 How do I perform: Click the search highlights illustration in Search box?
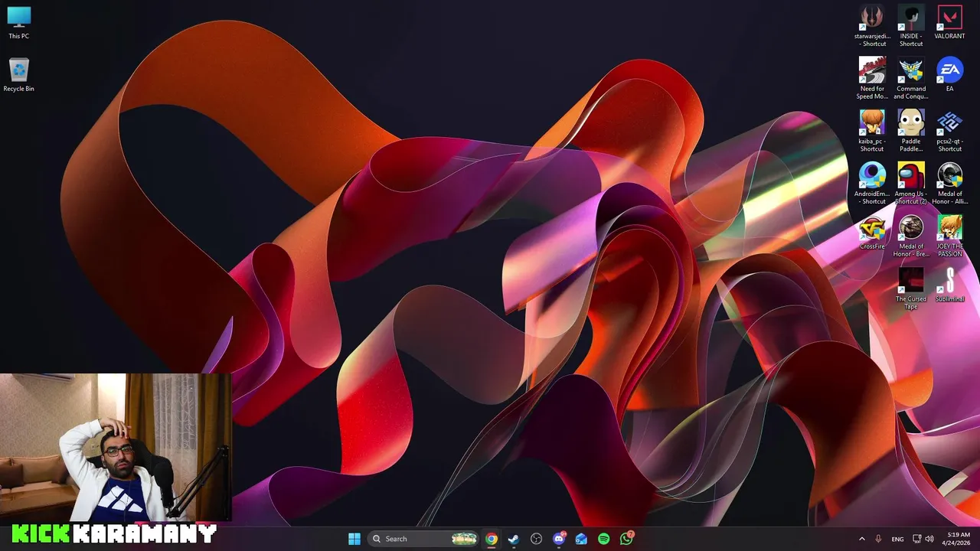click(464, 539)
